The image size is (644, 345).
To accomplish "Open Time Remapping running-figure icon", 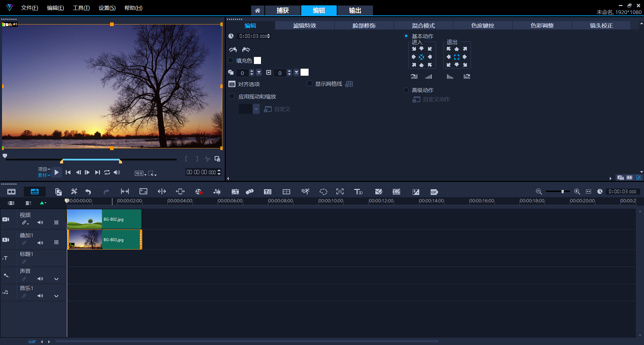I will pyautogui.click(x=305, y=191).
